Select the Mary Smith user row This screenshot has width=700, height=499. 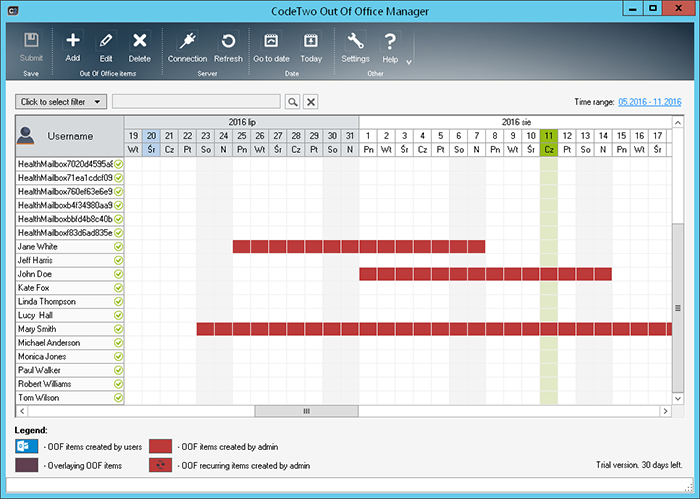tap(70, 329)
